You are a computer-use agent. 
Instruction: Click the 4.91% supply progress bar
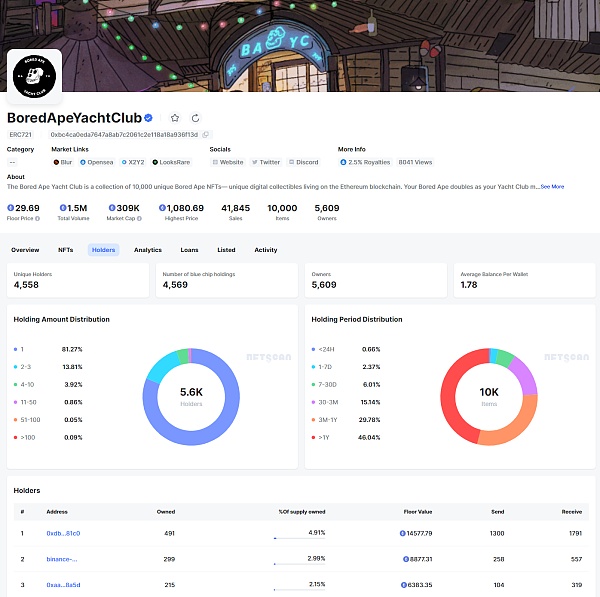pyautogui.click(x=300, y=538)
